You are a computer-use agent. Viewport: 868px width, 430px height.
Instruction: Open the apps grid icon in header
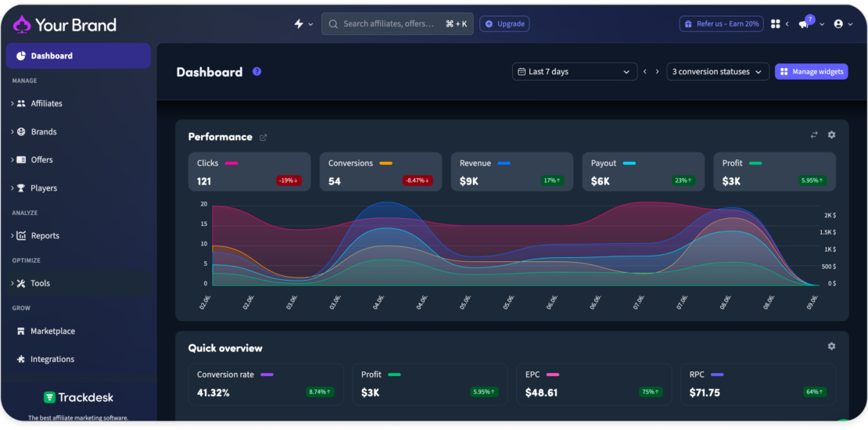776,23
